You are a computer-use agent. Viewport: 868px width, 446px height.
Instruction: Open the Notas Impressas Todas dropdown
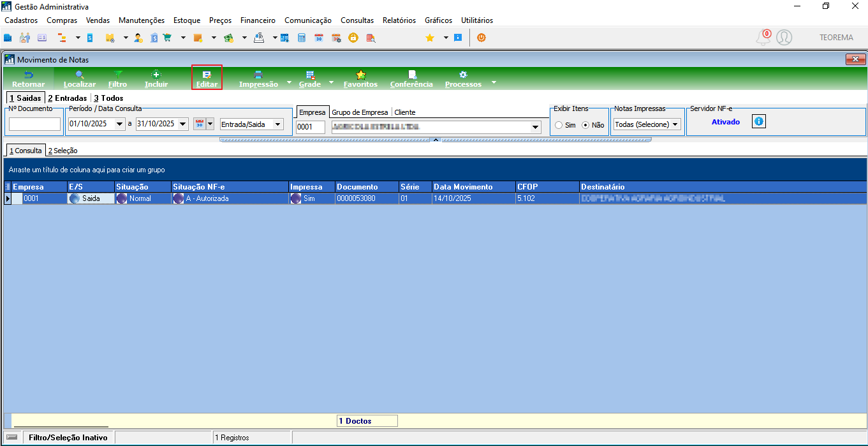click(x=647, y=124)
